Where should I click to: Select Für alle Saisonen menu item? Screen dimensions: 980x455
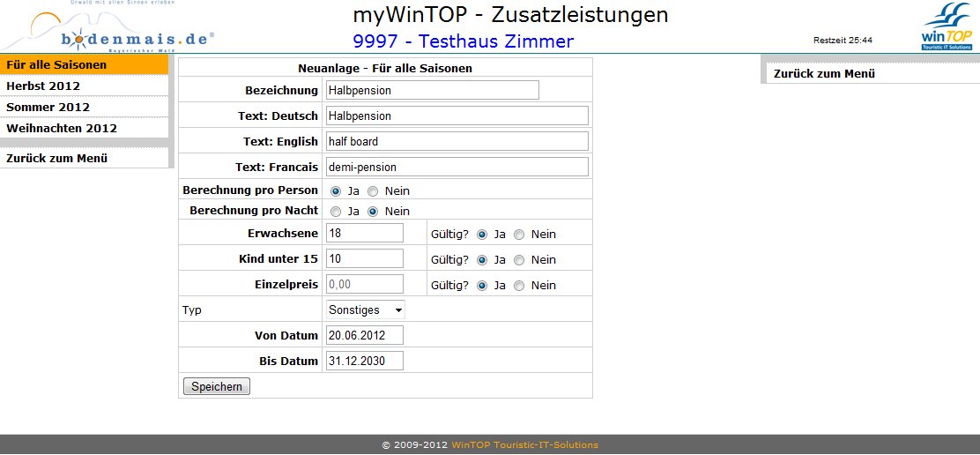[x=56, y=65]
